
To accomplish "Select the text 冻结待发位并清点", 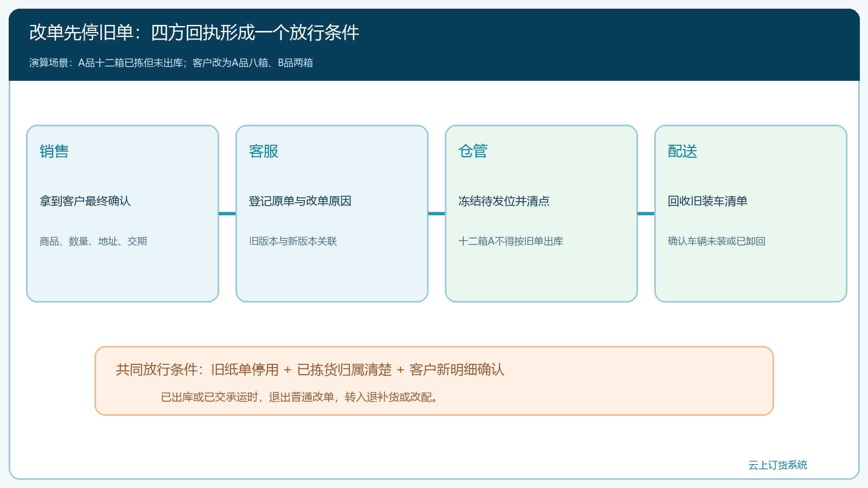I will pos(504,201).
